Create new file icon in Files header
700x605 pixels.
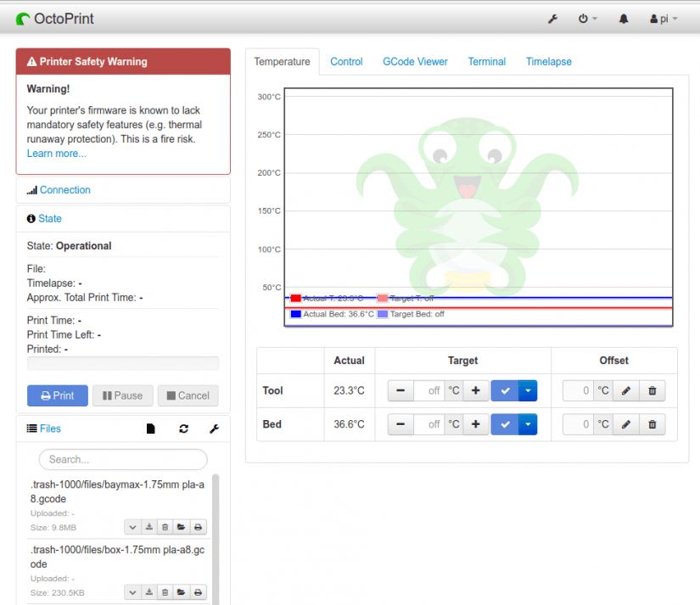(151, 429)
